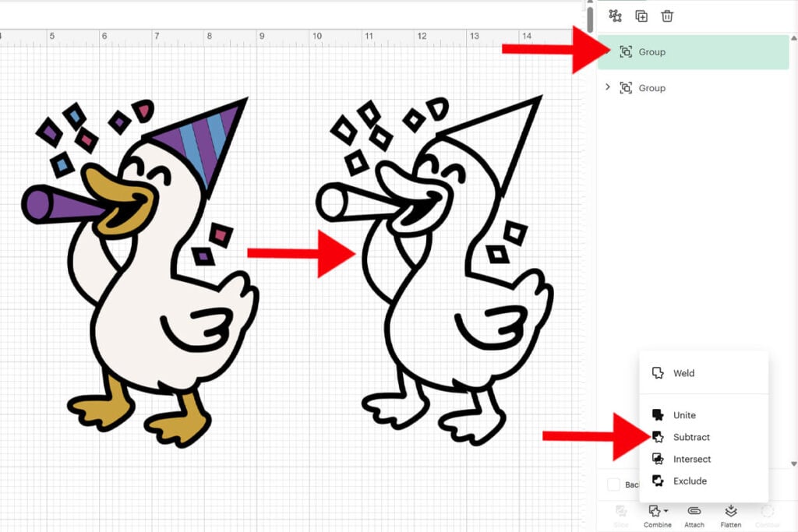Expand the second Group layer chevron

click(608, 87)
